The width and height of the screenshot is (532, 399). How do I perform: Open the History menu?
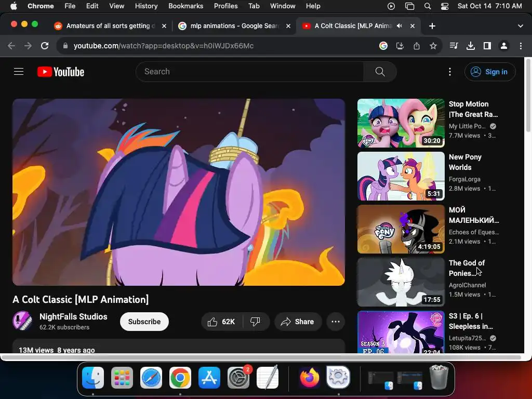146,6
